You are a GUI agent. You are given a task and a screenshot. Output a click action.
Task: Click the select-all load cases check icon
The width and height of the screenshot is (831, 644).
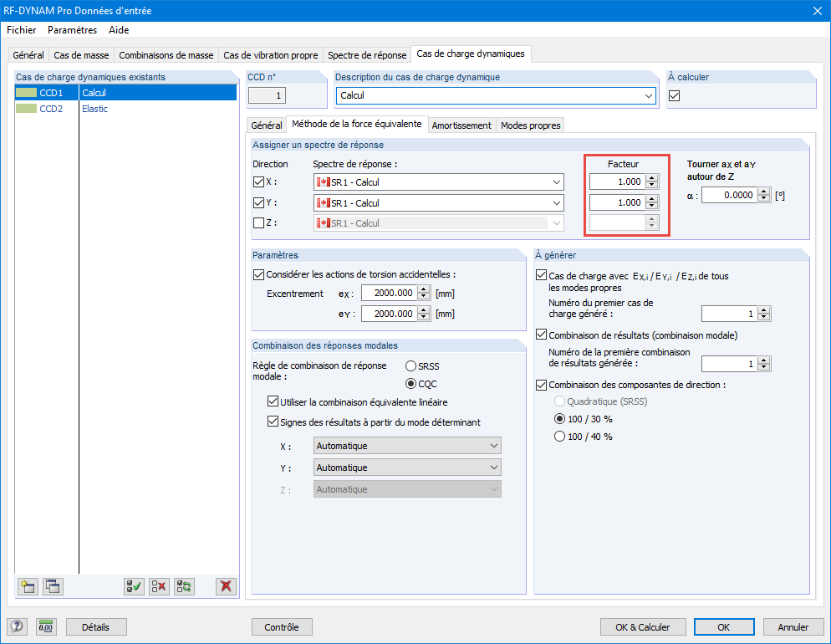point(134,586)
